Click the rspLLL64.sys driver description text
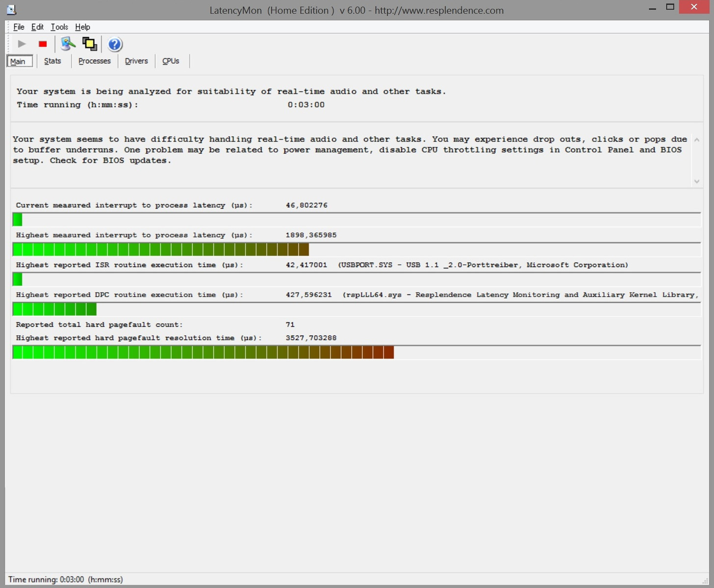This screenshot has height=588, width=714. click(x=520, y=295)
